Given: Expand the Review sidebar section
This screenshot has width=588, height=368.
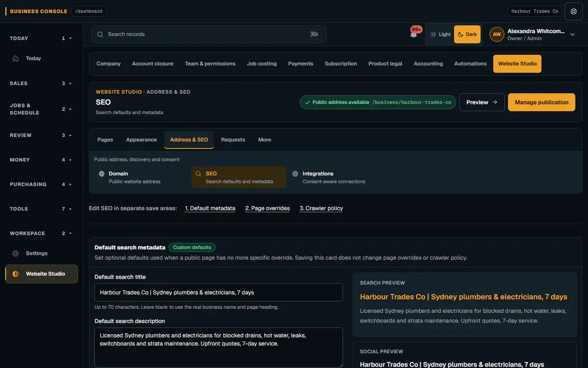Looking at the screenshot, I should 41,135.
